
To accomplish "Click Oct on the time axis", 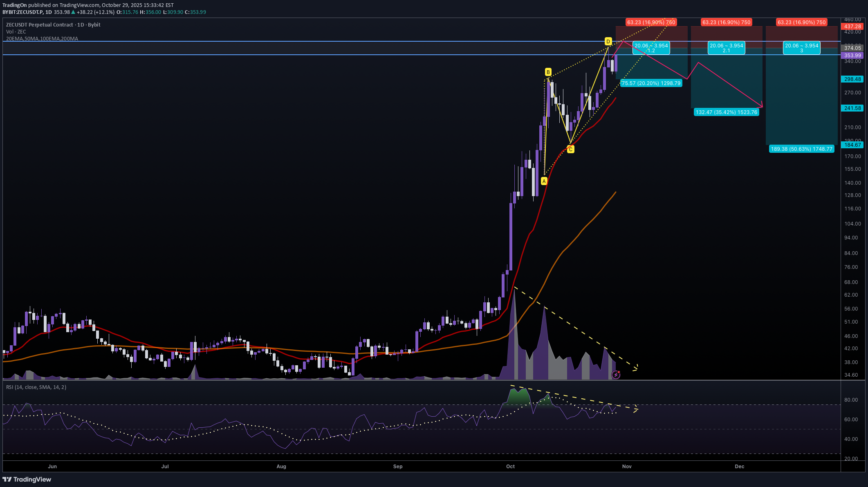I will click(x=510, y=466).
